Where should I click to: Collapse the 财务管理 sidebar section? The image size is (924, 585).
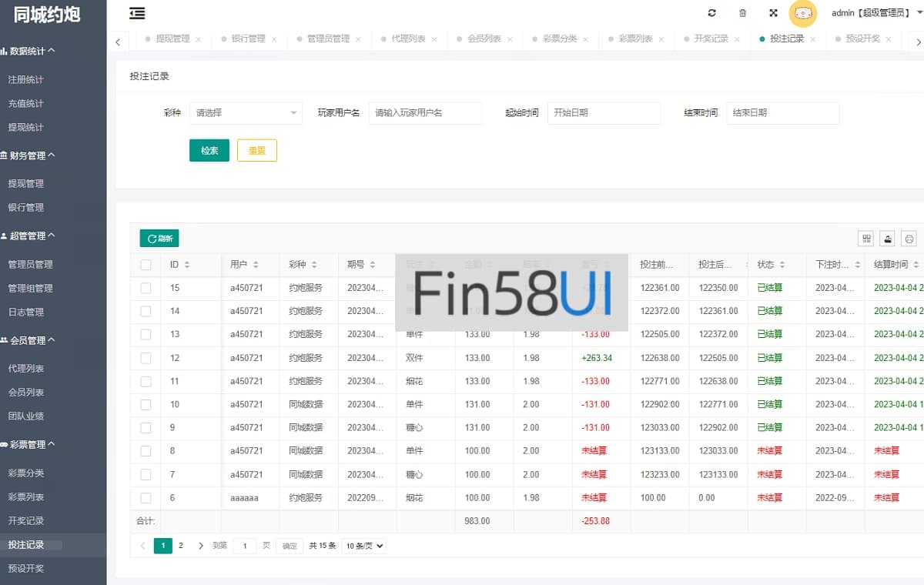pos(28,155)
